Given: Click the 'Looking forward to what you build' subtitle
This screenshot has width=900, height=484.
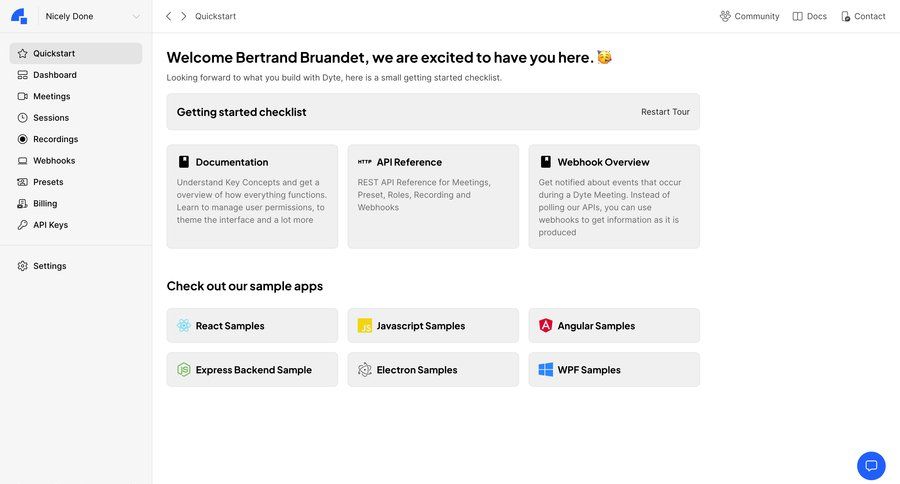Looking at the screenshot, I should click(334, 78).
